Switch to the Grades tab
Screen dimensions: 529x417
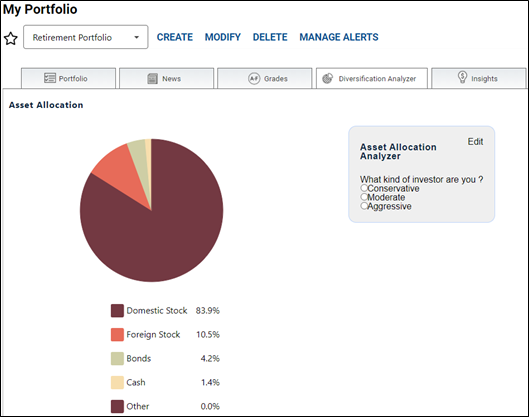pyautogui.click(x=264, y=78)
